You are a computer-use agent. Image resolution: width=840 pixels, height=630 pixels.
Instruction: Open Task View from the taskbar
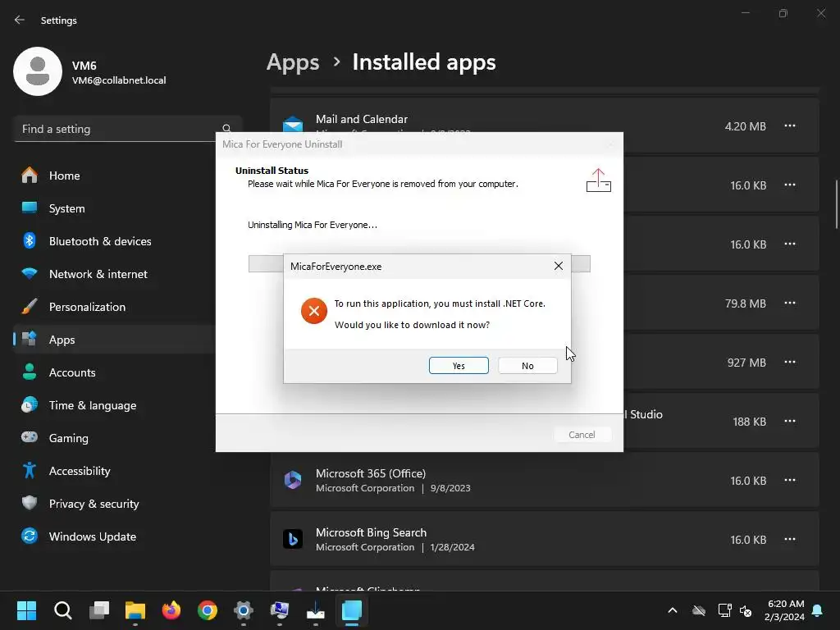tap(99, 610)
